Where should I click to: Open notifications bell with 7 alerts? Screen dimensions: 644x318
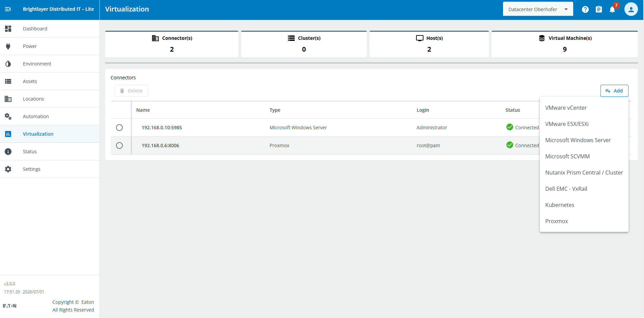612,9
